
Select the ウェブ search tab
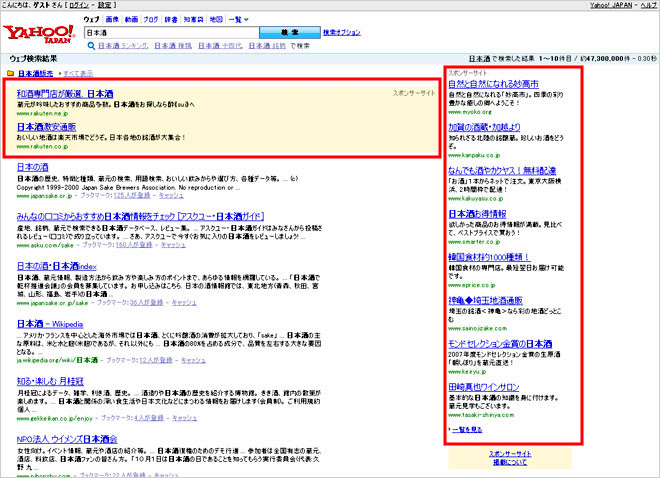click(91, 19)
